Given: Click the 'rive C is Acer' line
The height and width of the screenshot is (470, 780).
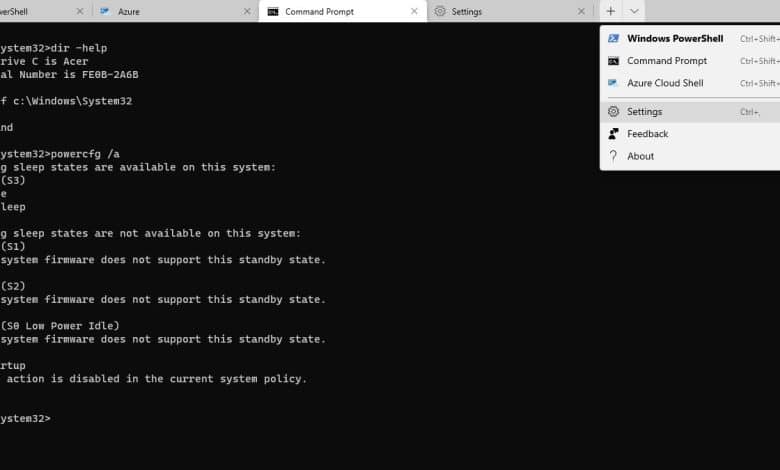Looking at the screenshot, I should tap(44, 62).
